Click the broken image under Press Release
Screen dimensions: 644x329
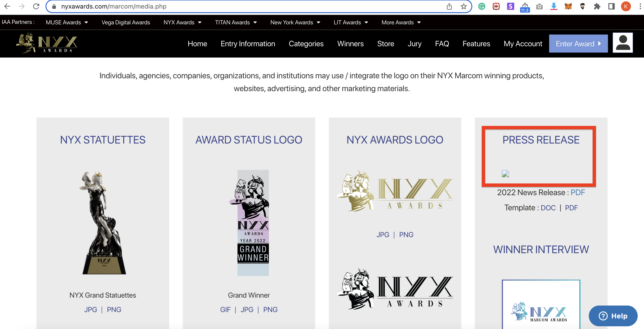tap(505, 174)
